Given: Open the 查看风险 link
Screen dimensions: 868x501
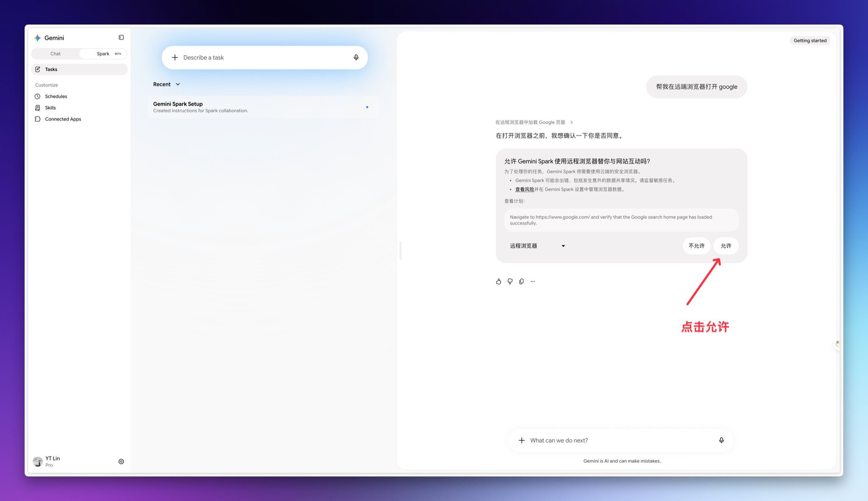Looking at the screenshot, I should coord(524,190).
